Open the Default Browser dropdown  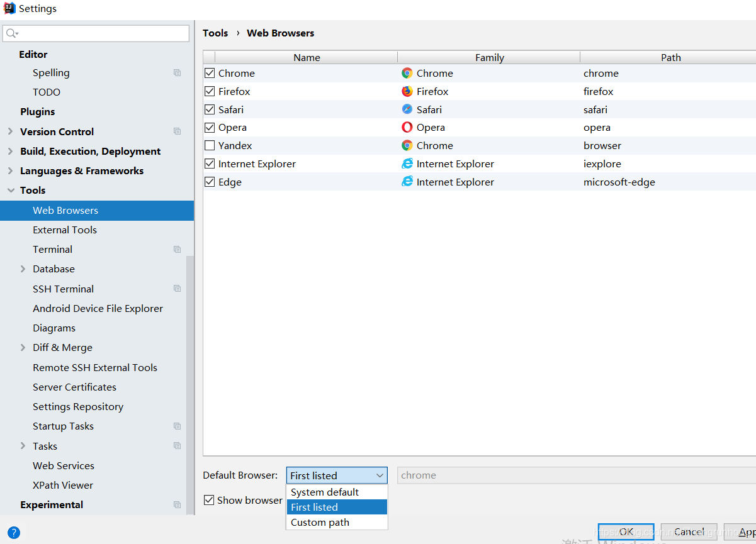tap(337, 475)
